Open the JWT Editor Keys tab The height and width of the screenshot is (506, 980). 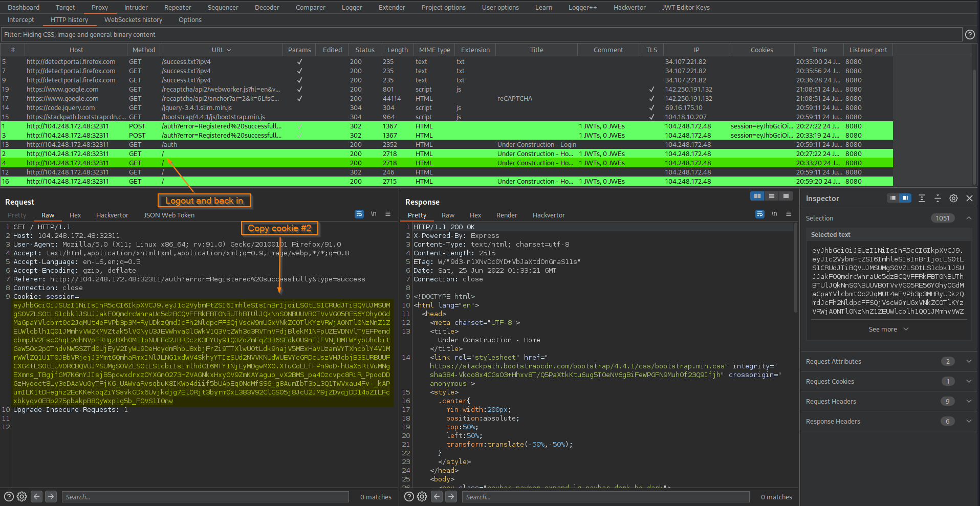686,7
